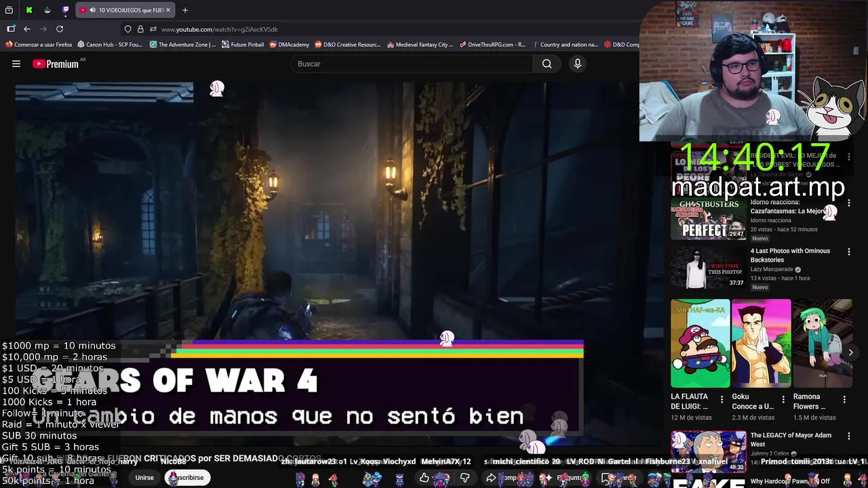The image size is (868, 488).
Task: Open The LEGACY of Mayor Adam West
Action: coord(791,440)
